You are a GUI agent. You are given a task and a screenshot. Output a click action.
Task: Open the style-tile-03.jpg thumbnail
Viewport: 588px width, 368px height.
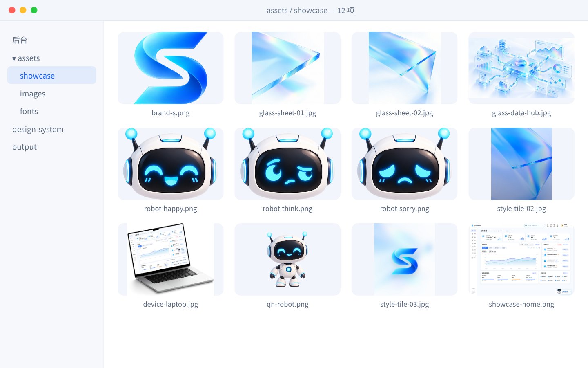pos(404,259)
